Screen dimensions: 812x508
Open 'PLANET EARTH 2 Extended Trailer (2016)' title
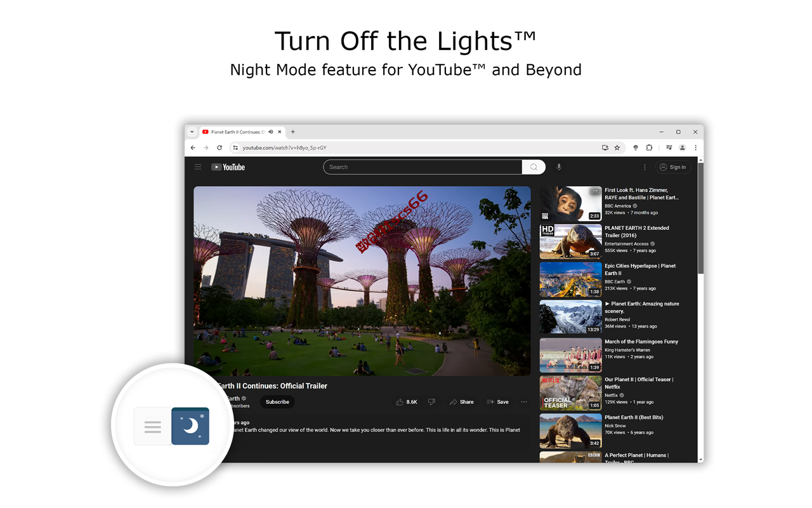click(636, 231)
